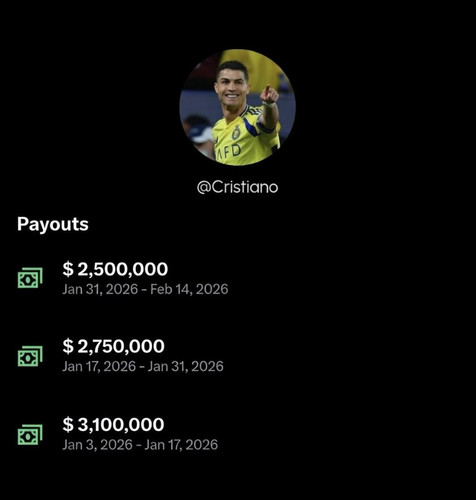Click the dollar sign before 3,100,000

(x=68, y=424)
